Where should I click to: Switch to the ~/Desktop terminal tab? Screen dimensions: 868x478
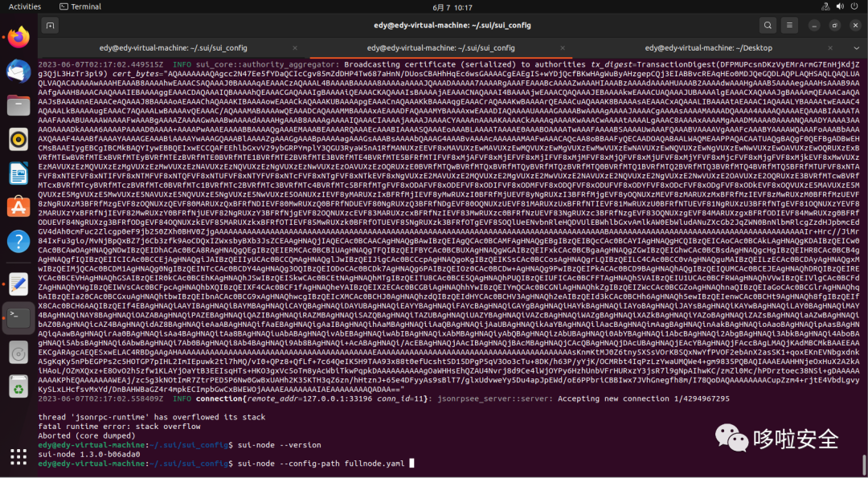click(709, 48)
